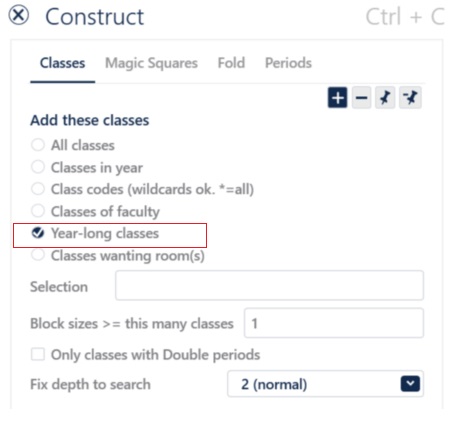Click the plus icon to add classes
The height and width of the screenshot is (437, 459).
point(337,98)
